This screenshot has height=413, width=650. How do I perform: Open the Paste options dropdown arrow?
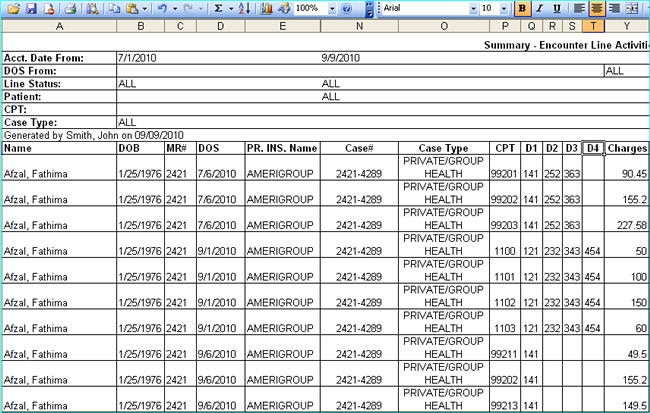pyautogui.click(x=146, y=8)
